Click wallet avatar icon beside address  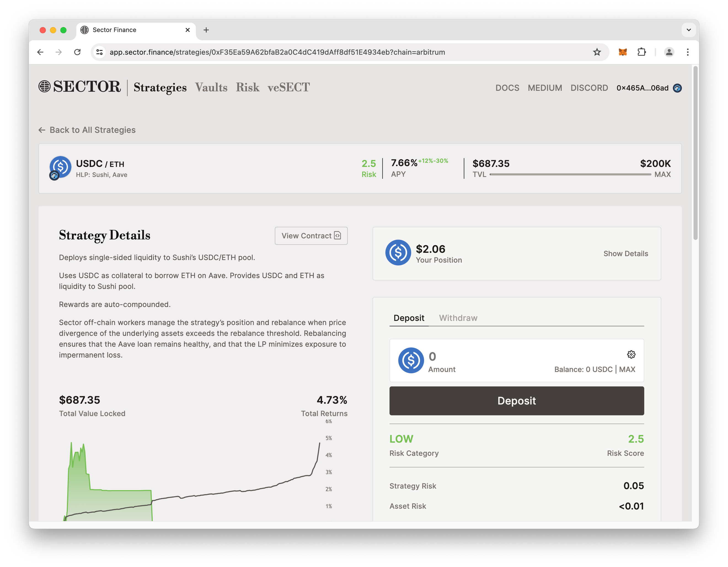point(677,88)
